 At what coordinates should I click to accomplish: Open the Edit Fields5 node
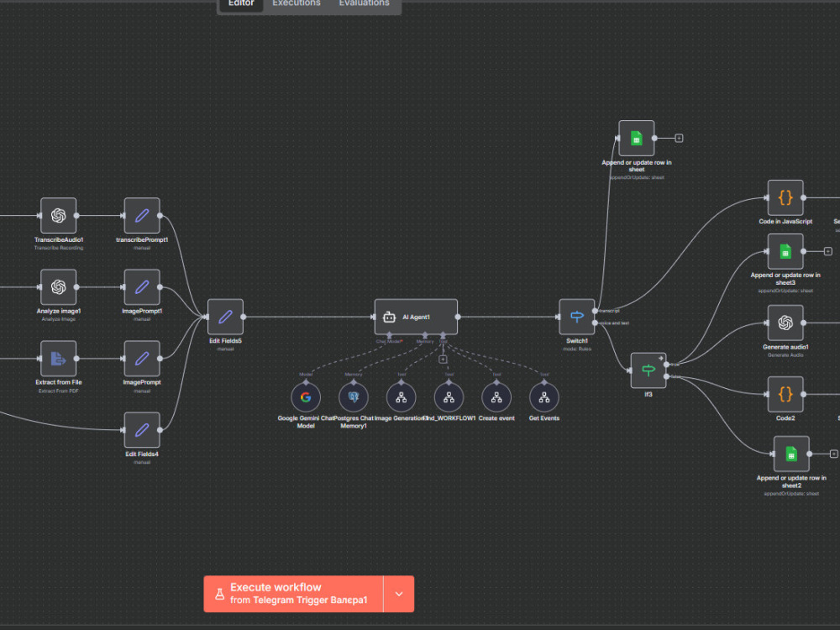(x=225, y=317)
